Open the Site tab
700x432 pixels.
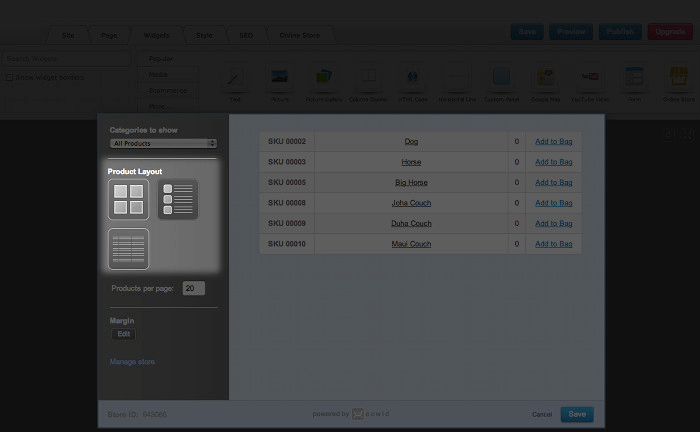pyautogui.click(x=68, y=35)
